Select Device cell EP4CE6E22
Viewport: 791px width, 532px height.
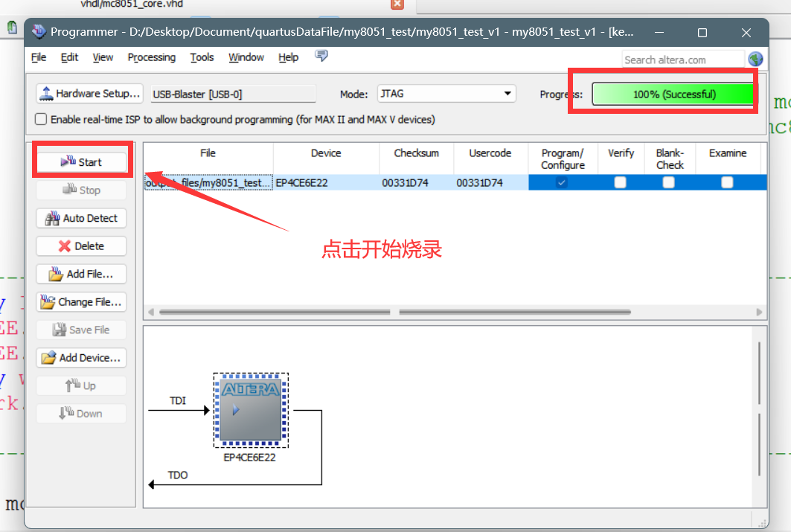(326, 182)
